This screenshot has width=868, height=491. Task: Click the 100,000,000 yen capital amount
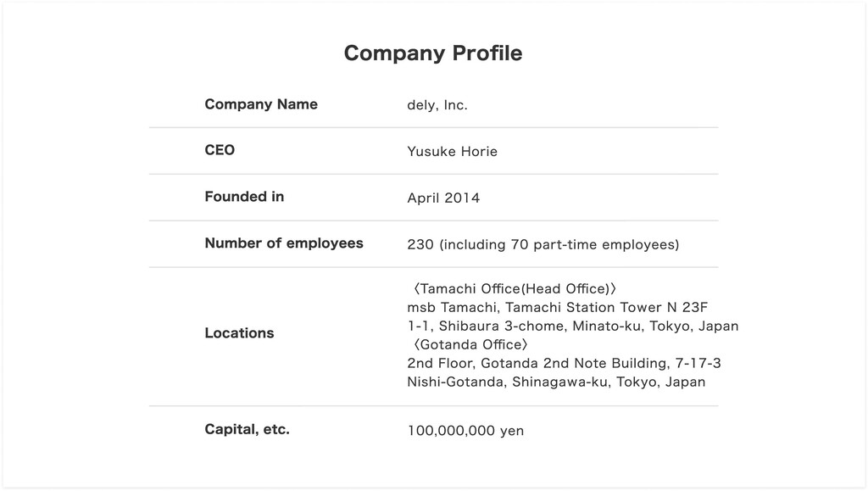(465, 431)
